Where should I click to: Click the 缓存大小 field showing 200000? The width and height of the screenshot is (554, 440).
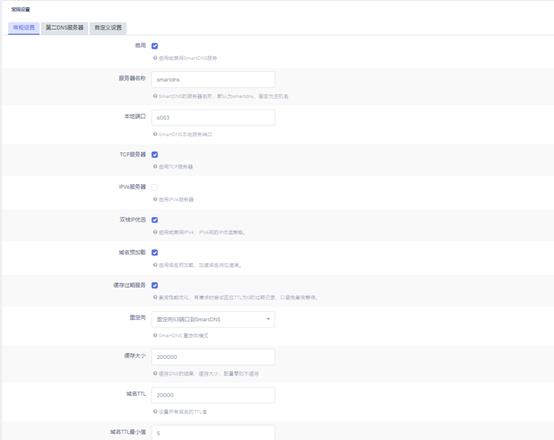pyautogui.click(x=213, y=357)
